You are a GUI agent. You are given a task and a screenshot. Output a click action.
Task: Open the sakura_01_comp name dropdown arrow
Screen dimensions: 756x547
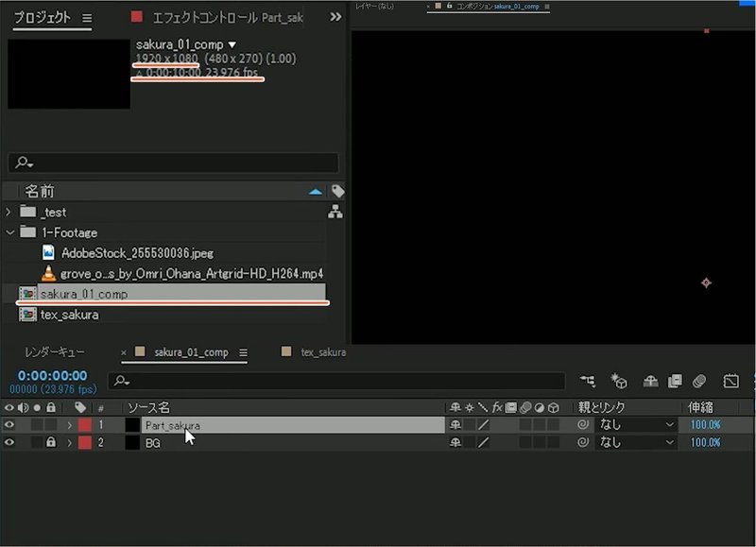(x=232, y=44)
